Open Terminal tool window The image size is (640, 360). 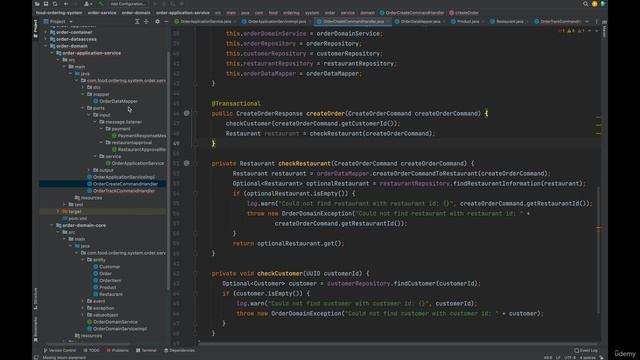[x=146, y=350]
